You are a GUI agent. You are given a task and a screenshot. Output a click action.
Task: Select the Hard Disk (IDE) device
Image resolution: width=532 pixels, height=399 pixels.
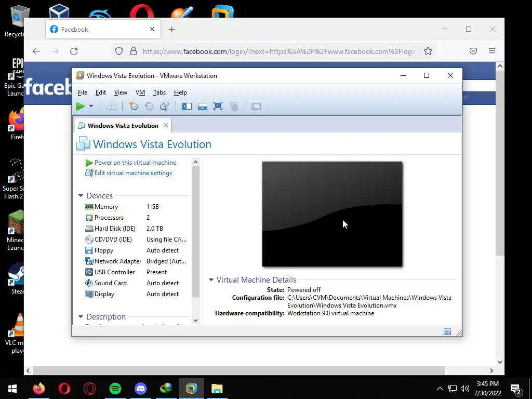point(136,229)
